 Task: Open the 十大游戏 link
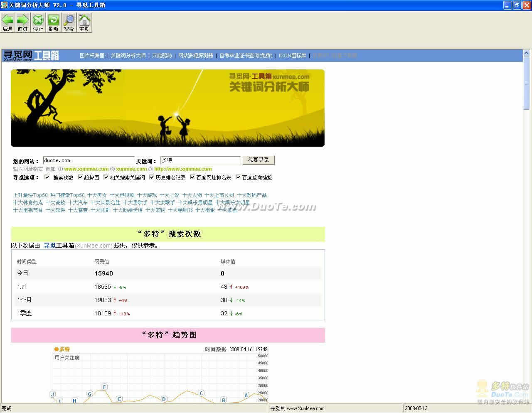click(147, 195)
